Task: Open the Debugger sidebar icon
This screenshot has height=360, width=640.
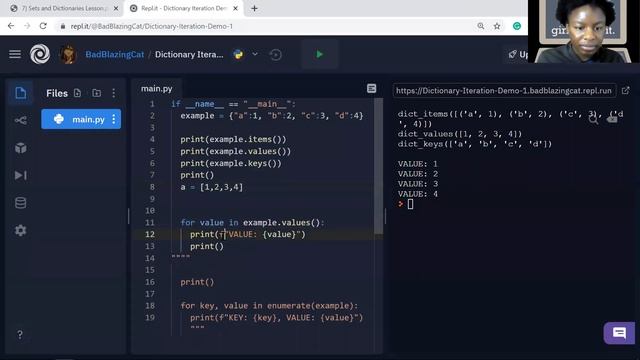Action: tap(20, 175)
